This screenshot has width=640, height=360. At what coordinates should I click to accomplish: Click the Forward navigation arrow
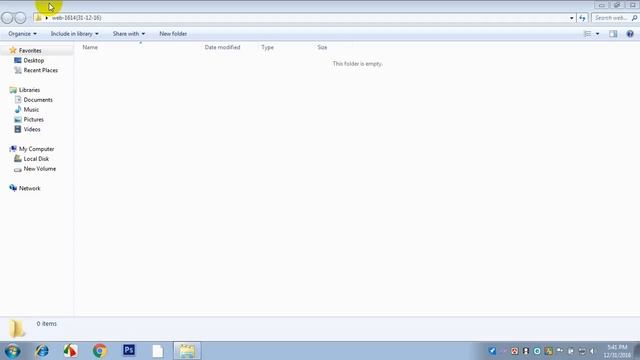[x=20, y=18]
